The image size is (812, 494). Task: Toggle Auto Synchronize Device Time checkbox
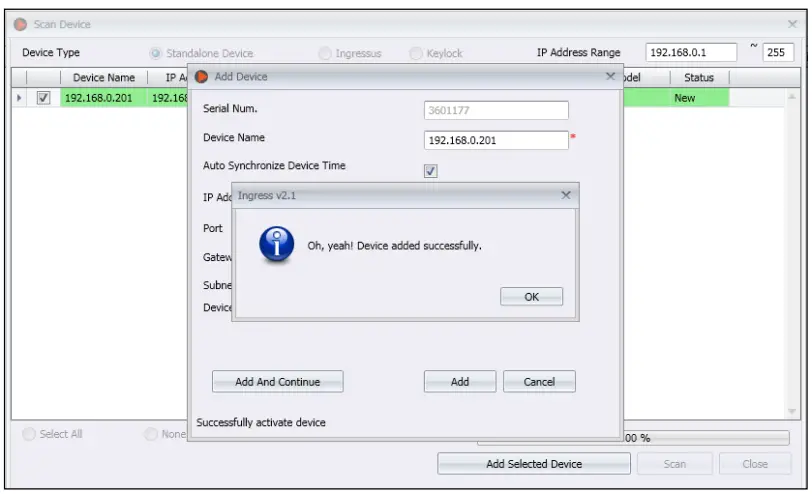point(430,171)
